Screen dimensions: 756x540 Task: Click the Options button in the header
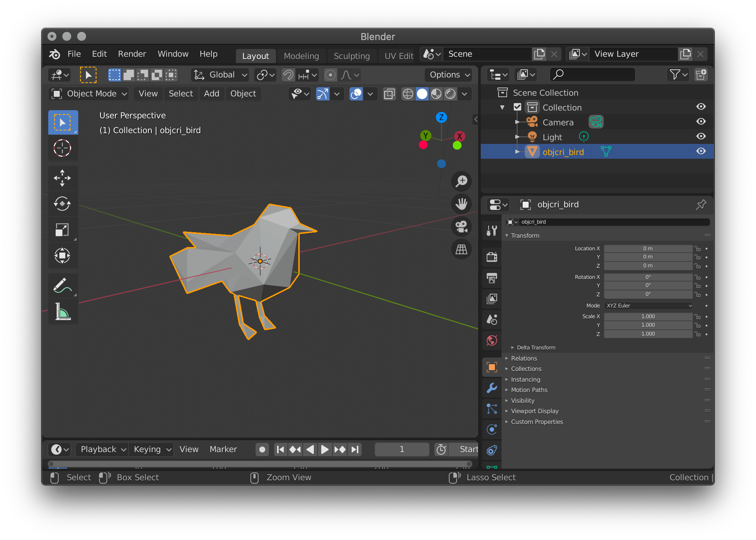coord(448,75)
